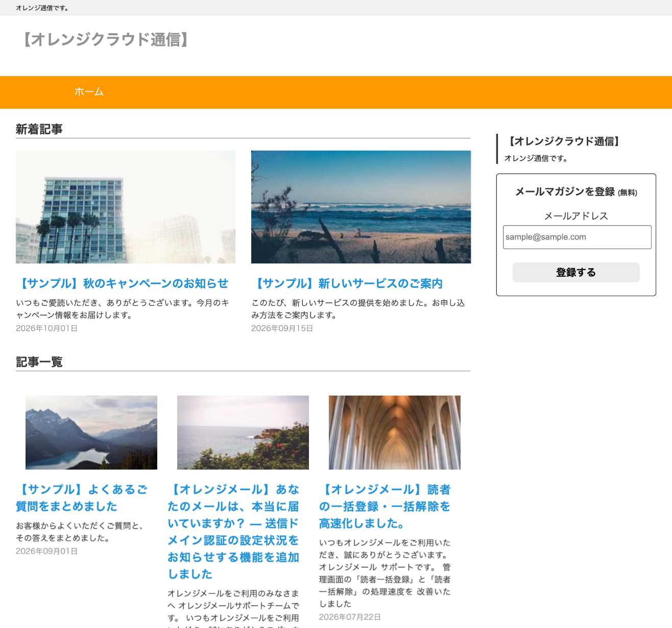Click the 新着記事 section heading

pyautogui.click(x=39, y=130)
